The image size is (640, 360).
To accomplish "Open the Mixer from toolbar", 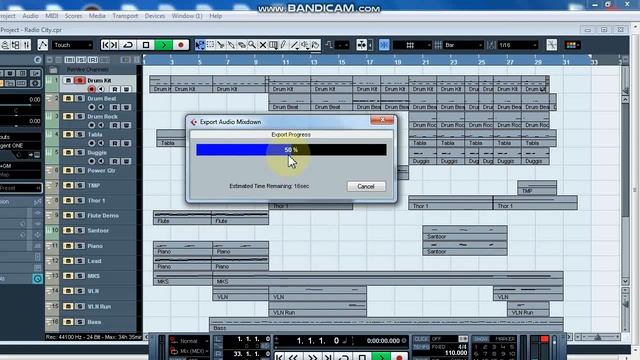I will (x=26, y=45).
